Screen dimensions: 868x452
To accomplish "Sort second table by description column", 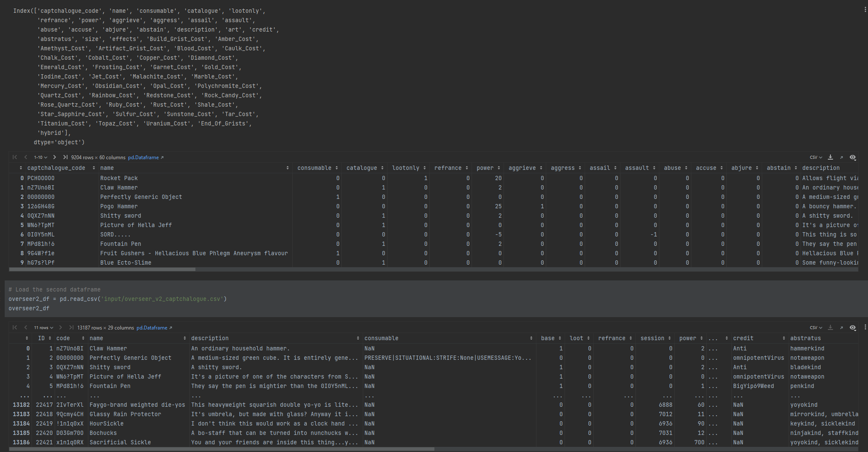I will click(x=358, y=338).
